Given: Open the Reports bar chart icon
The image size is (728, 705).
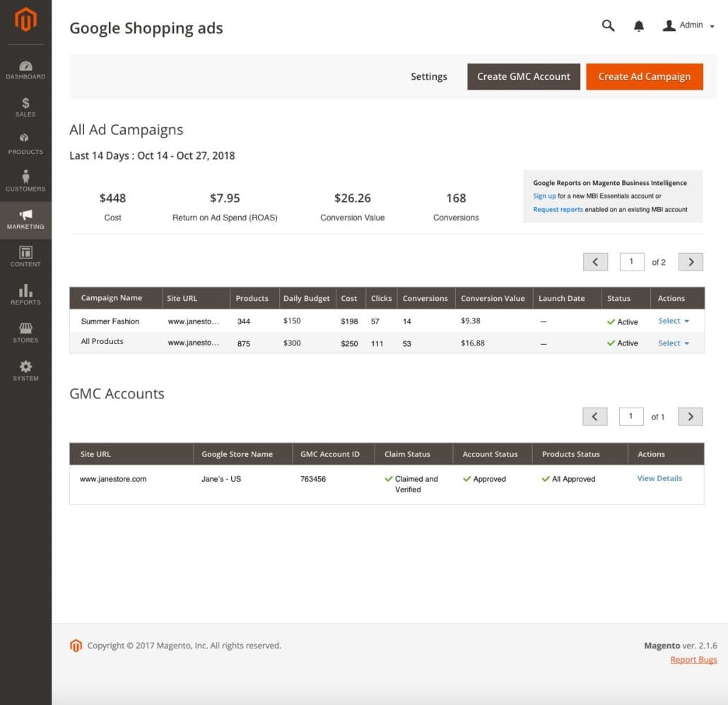Looking at the screenshot, I should (25, 290).
